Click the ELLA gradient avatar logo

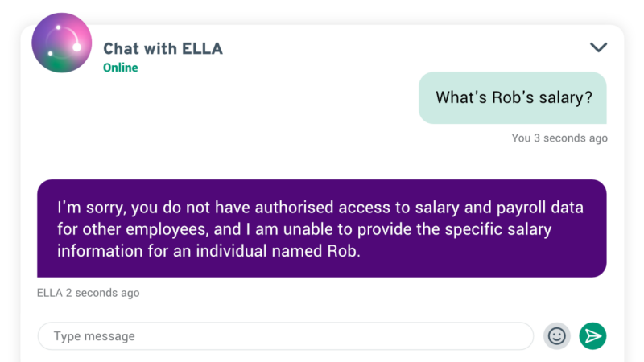[x=62, y=43]
